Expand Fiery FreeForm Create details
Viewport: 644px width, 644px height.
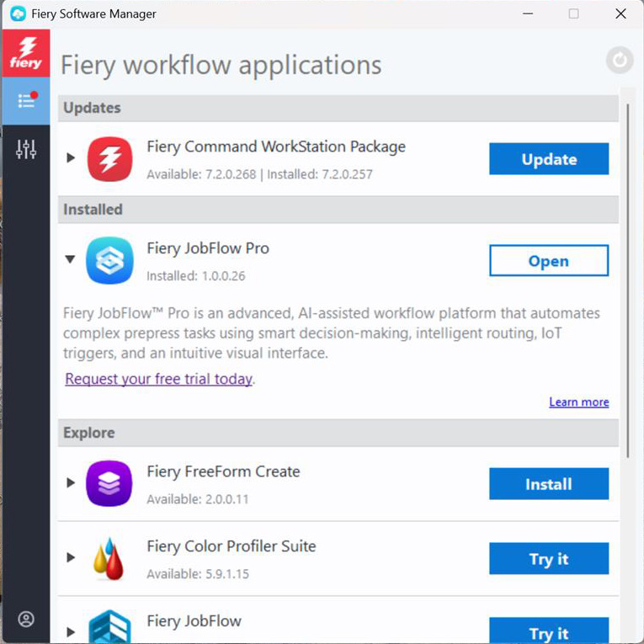71,482
